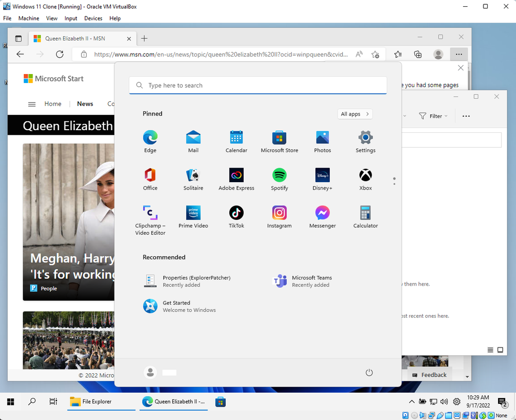The image size is (516, 420).
Task: Open the Solitaire game
Action: click(193, 180)
